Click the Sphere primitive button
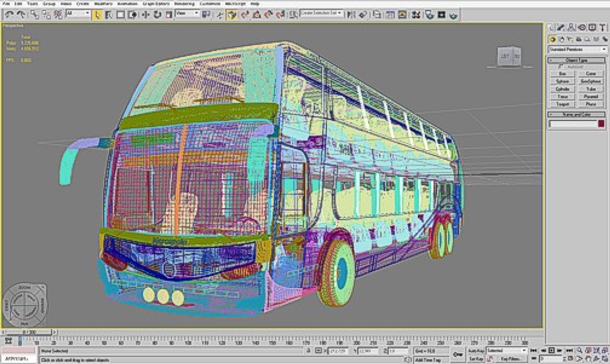Viewport: 610px width, 364px height. [x=562, y=81]
